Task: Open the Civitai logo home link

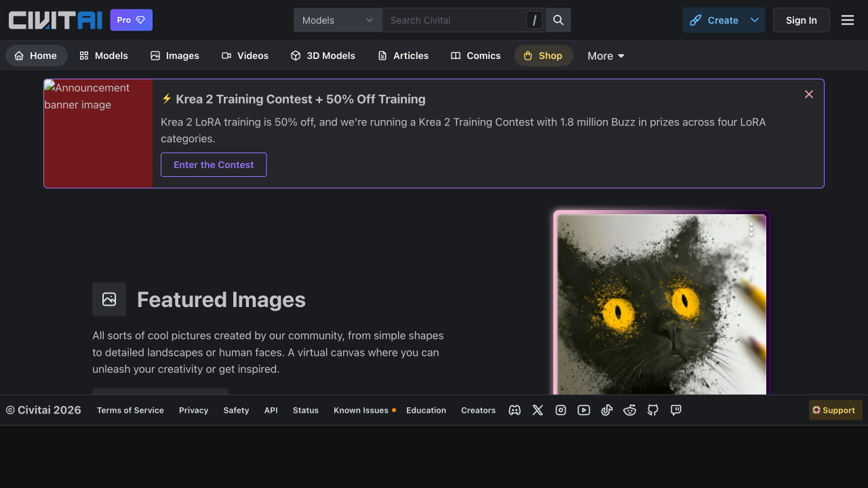Action: click(56, 20)
